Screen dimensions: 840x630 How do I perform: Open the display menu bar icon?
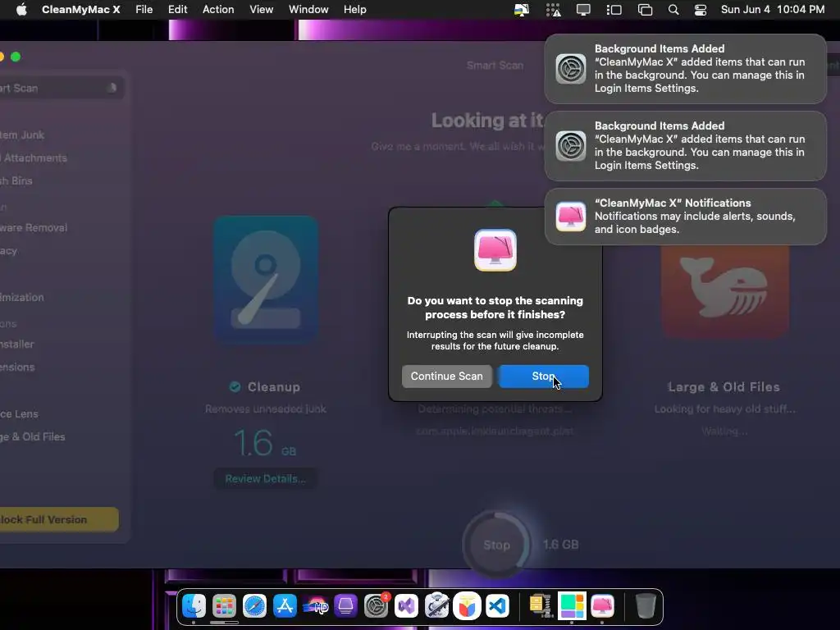click(x=583, y=10)
